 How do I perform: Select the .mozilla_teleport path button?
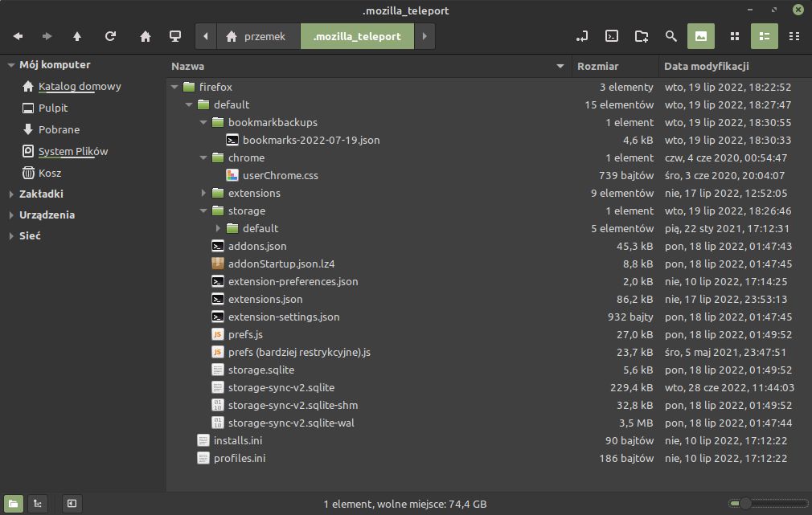point(357,36)
